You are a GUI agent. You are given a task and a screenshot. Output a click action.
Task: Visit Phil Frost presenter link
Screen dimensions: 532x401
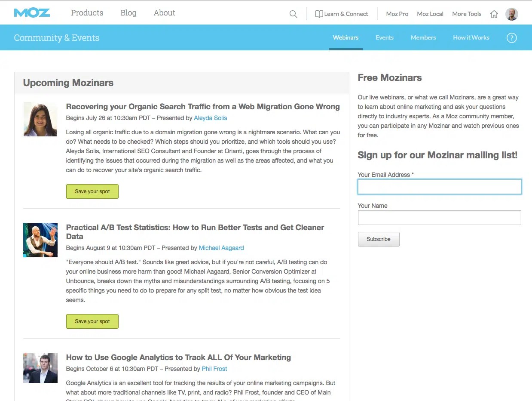(x=214, y=369)
